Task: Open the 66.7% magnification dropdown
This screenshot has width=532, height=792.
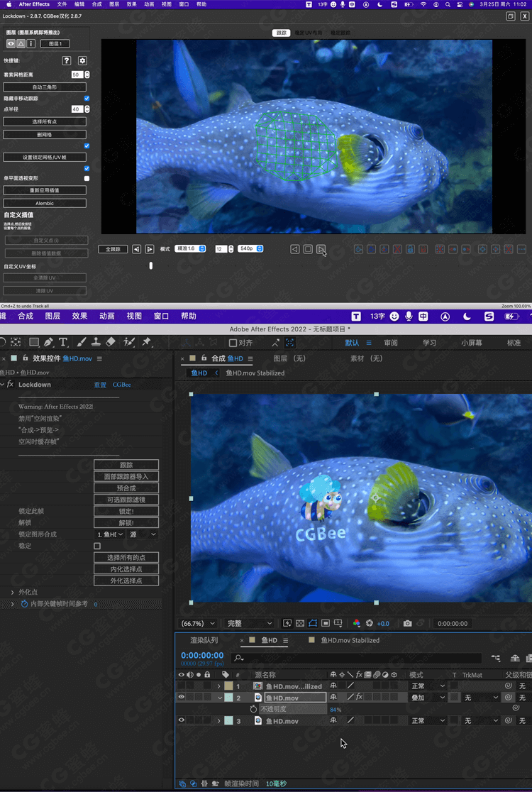Action: pos(199,623)
